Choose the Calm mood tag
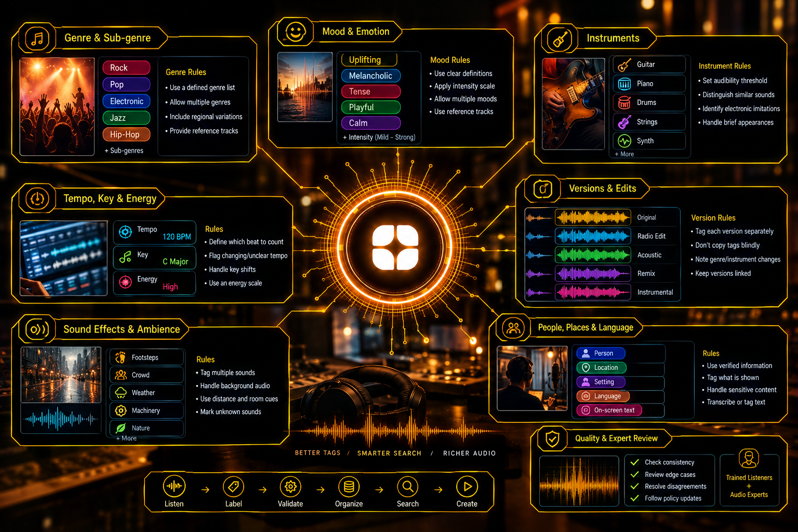The image size is (798, 532). tap(371, 123)
